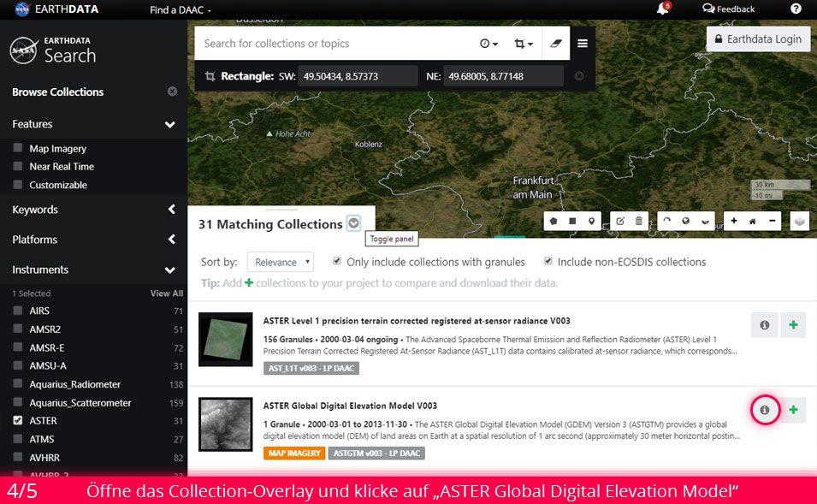Open the notifications bell in the top bar
This screenshot has width=817, height=504.
[x=663, y=9]
